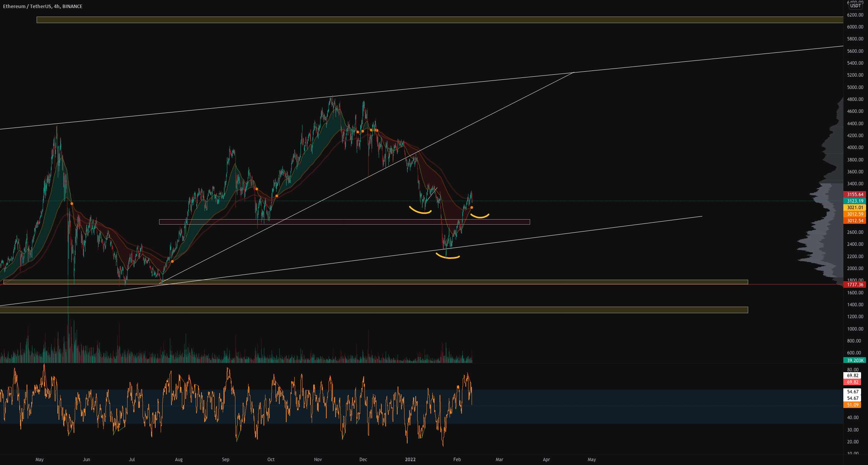Click the orange 51.09 RSI value label
The height and width of the screenshot is (465, 868).
coord(852,405)
